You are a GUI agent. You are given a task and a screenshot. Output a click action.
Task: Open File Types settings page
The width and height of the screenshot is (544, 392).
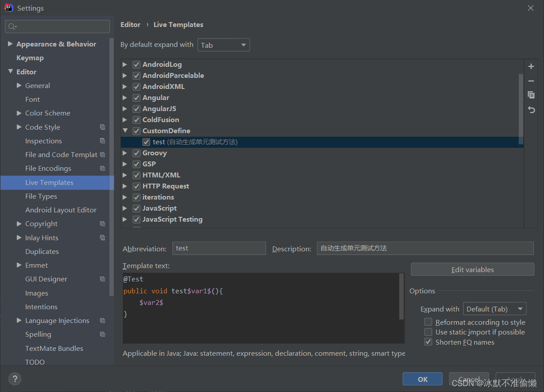point(41,196)
